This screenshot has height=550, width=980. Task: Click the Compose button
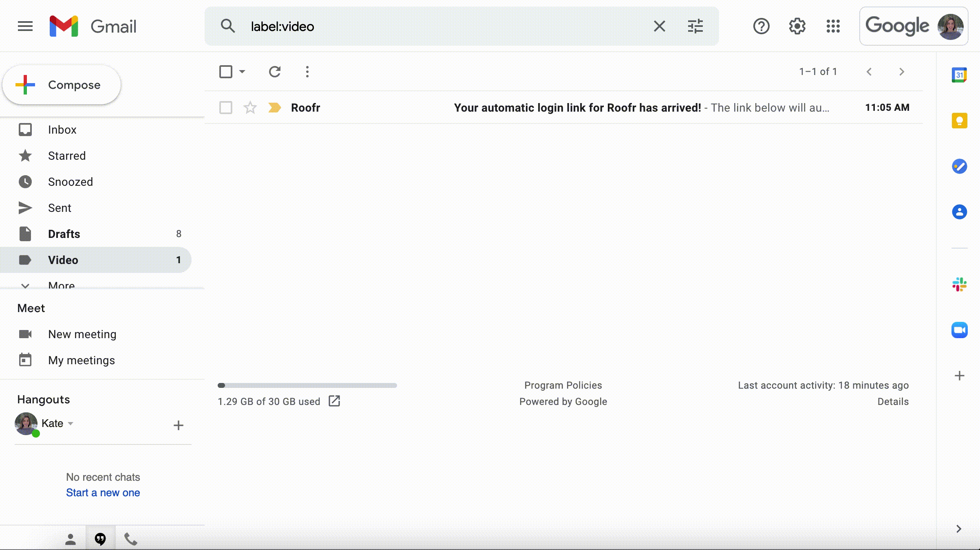click(x=62, y=85)
